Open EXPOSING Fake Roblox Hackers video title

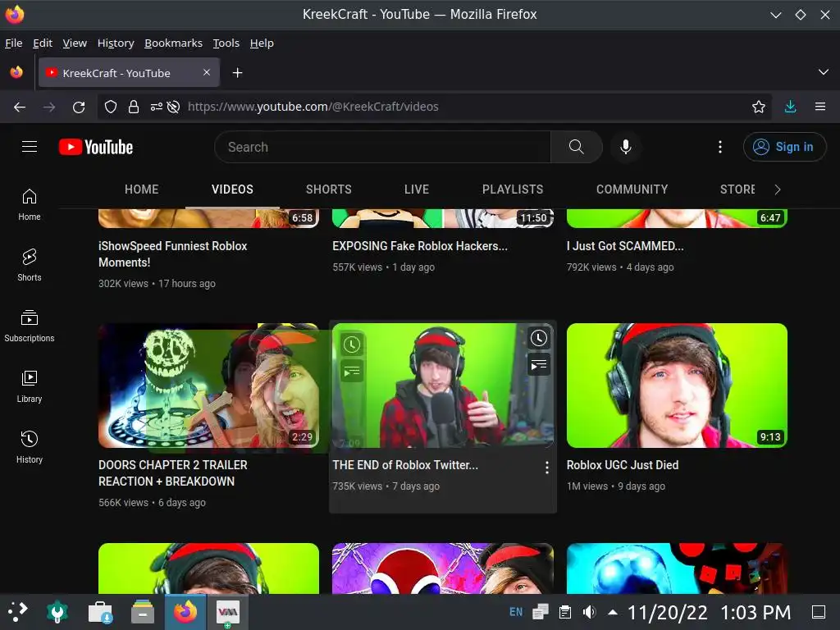(419, 246)
